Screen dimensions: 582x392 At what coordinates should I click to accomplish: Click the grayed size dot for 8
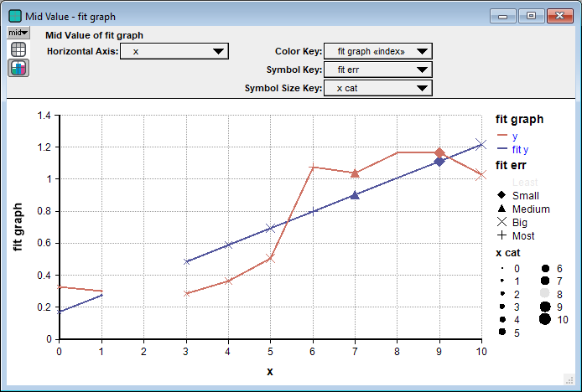[545, 294]
